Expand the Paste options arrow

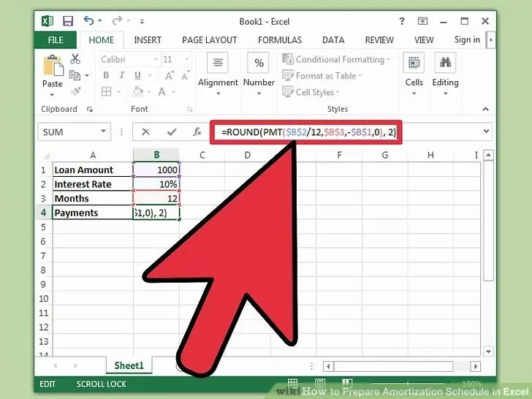(53, 95)
